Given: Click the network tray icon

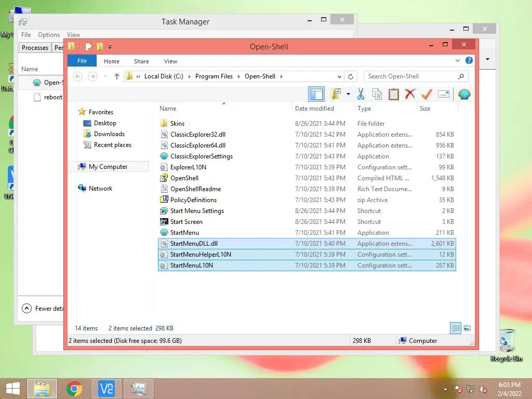Looking at the screenshot, I should pos(471,389).
